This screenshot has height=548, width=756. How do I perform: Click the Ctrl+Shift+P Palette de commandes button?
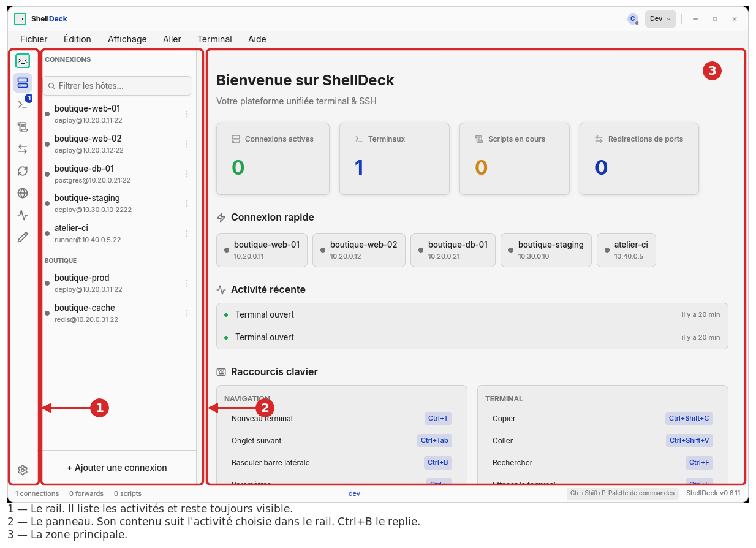622,493
